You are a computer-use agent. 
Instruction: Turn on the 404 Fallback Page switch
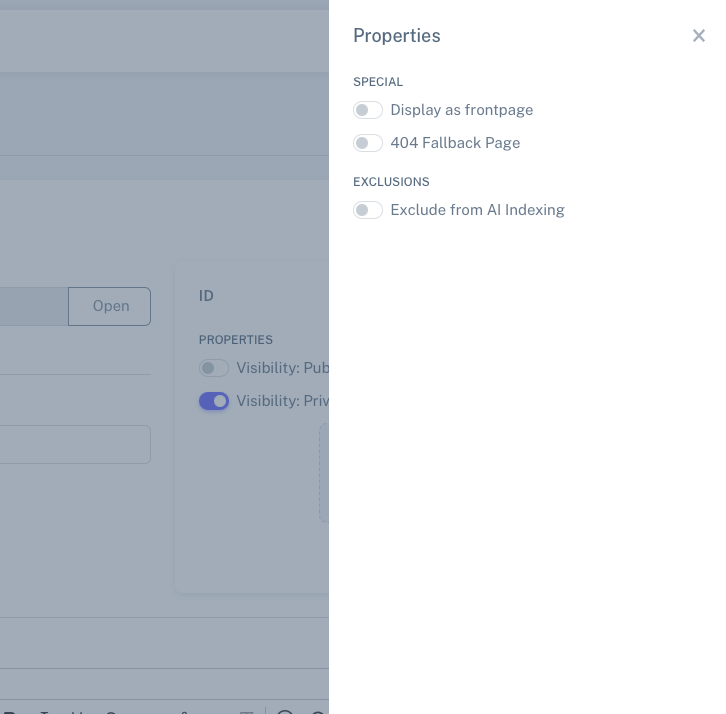point(368,143)
